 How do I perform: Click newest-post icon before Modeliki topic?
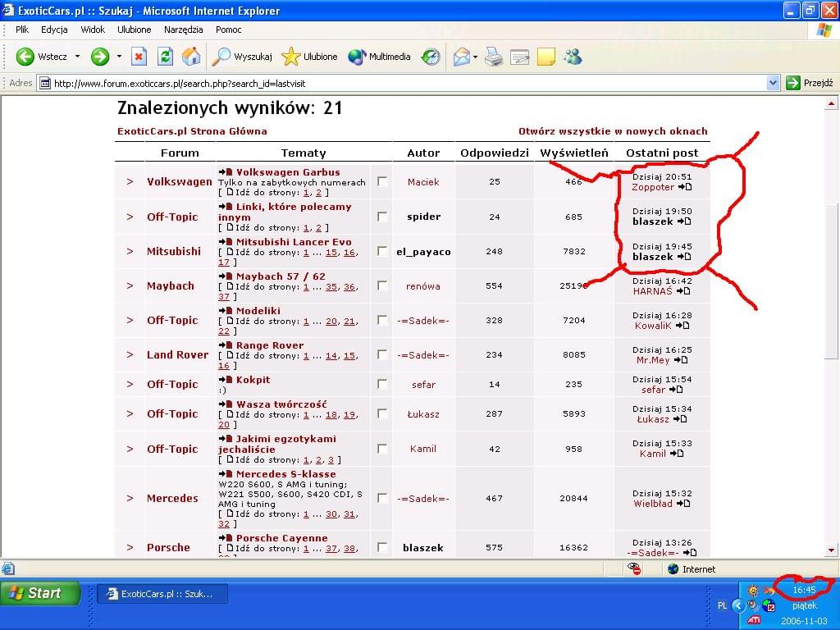coord(226,311)
